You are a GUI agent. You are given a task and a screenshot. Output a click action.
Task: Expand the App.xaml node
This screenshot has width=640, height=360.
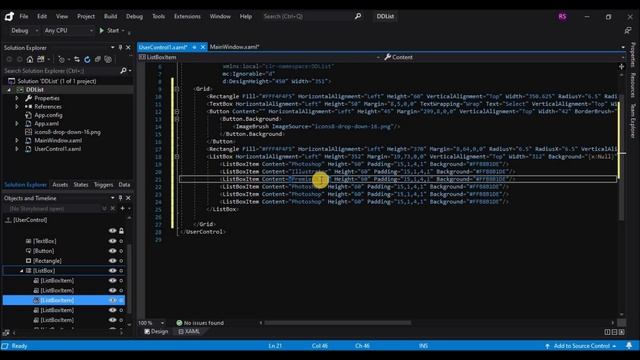pos(17,124)
